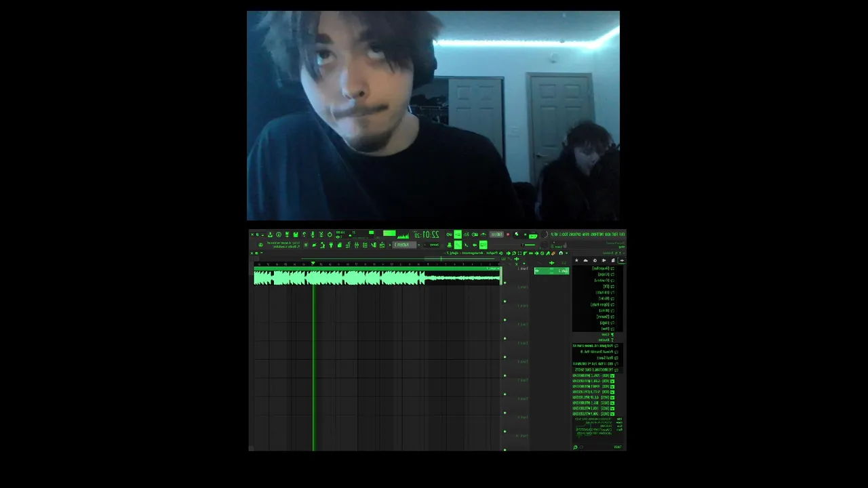
Task: Select the slip tool with double arrows
Action: pos(531,253)
